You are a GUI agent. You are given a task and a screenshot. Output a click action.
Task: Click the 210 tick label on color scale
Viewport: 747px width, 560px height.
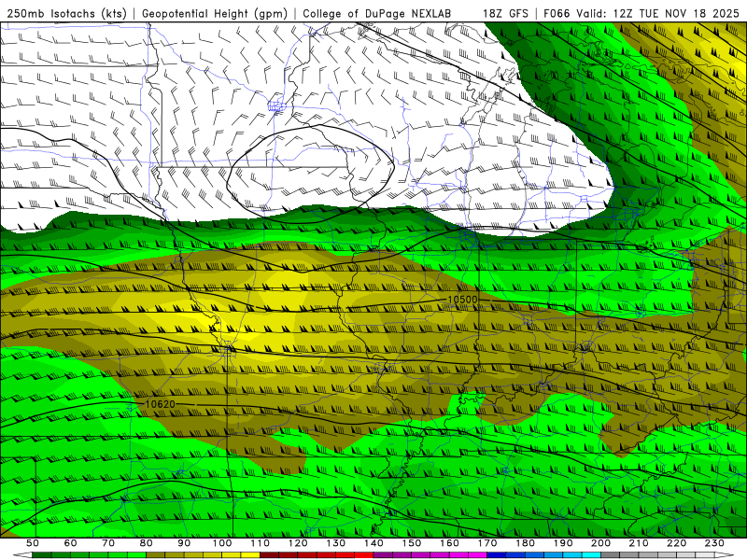tap(640, 543)
